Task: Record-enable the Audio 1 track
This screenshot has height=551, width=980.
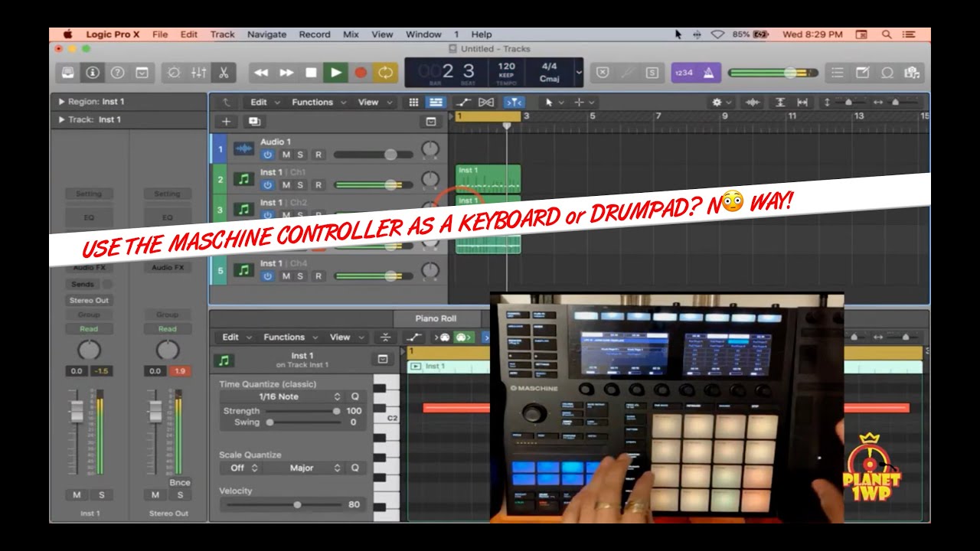Action: click(x=318, y=155)
